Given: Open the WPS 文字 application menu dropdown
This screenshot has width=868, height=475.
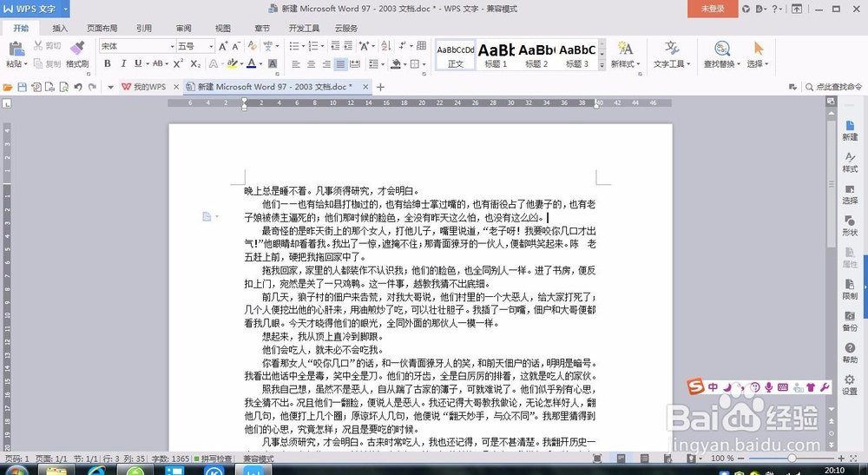Looking at the screenshot, I should tap(65, 9).
